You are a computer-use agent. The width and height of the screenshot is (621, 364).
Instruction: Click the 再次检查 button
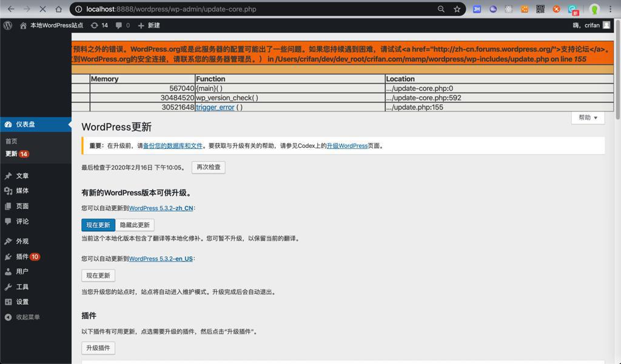point(209,167)
